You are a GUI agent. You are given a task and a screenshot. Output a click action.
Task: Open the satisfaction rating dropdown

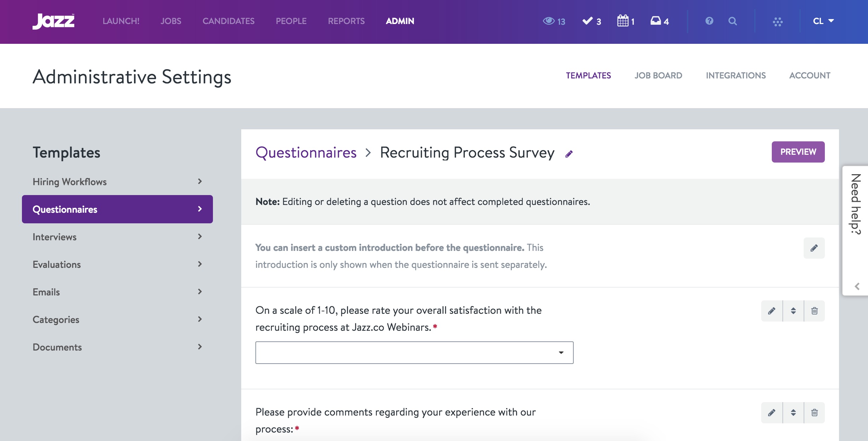click(414, 353)
